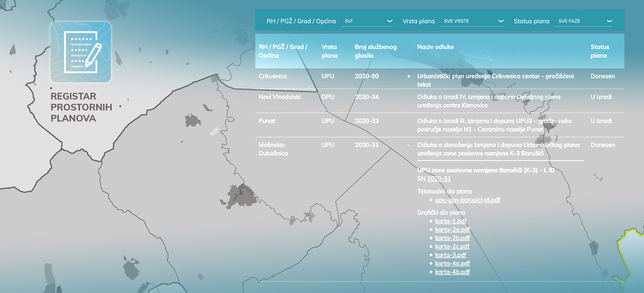The height and width of the screenshot is (293, 644).
Task: Open the SN 2020-31 link
Action: pyautogui.click(x=439, y=179)
